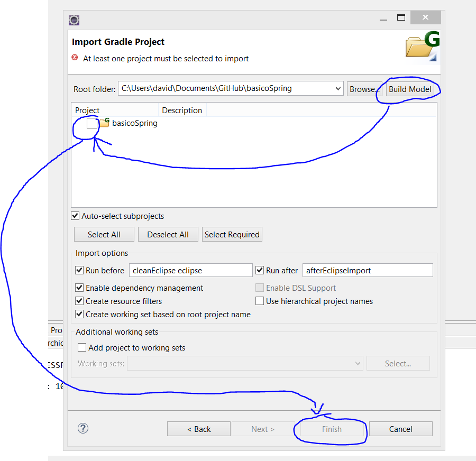Screen dimensions: 476x461
Task: Click the Project column header
Action: 115,110
